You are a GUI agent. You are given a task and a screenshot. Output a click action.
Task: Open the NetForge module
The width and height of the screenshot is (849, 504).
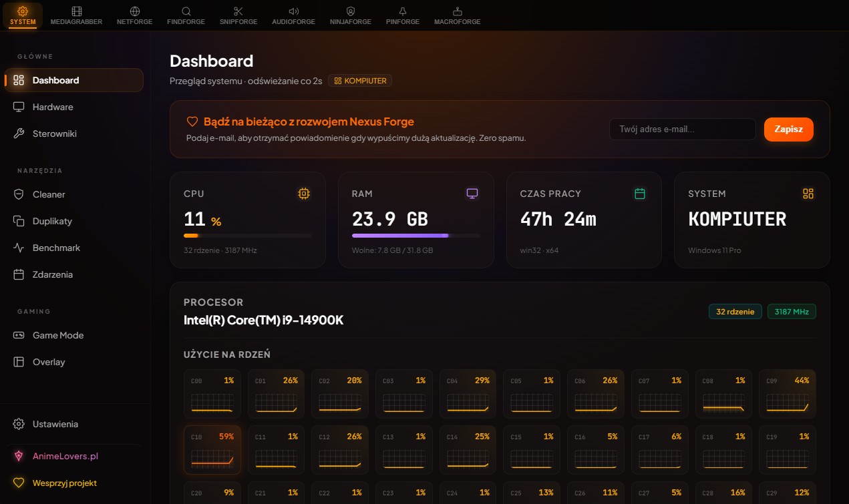pyautogui.click(x=134, y=15)
